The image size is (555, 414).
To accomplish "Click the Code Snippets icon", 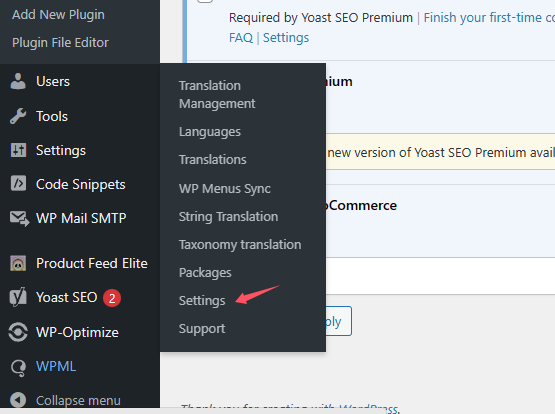I will pyautogui.click(x=18, y=184).
